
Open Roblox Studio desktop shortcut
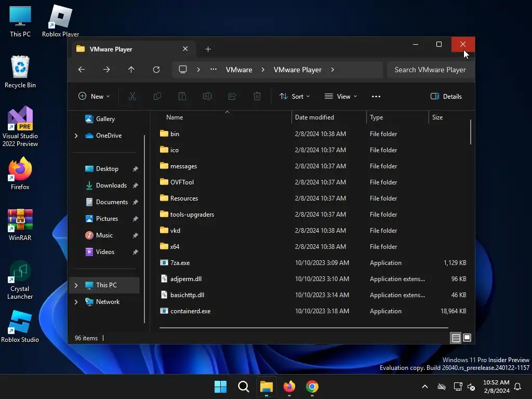[20, 326]
